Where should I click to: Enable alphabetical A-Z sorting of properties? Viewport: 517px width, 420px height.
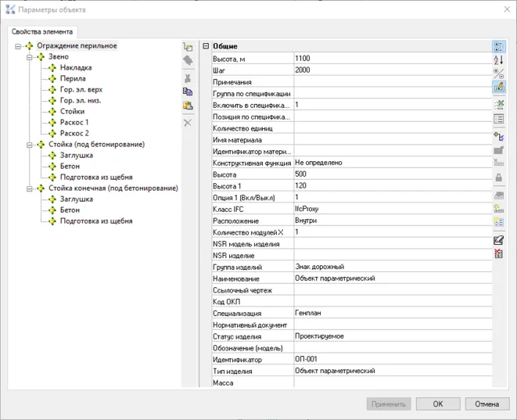tap(498, 60)
